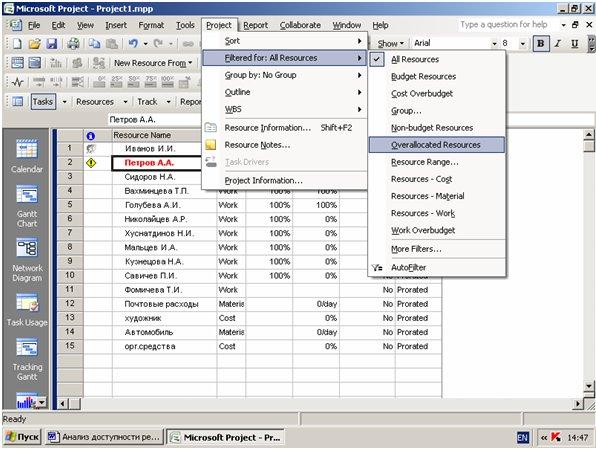Click the Print toolbar icon
Image resolution: width=596 pixels, height=449 pixels.
pos(73,43)
